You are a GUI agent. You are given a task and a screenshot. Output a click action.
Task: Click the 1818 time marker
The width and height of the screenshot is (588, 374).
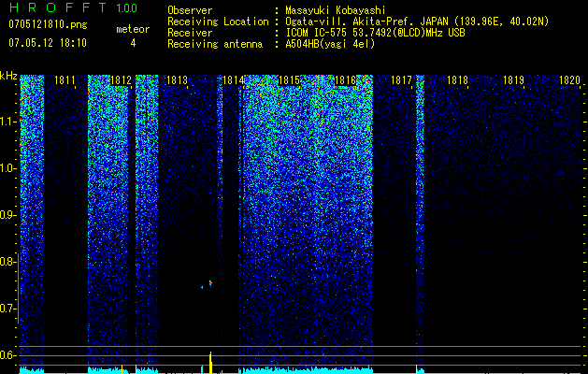click(457, 80)
